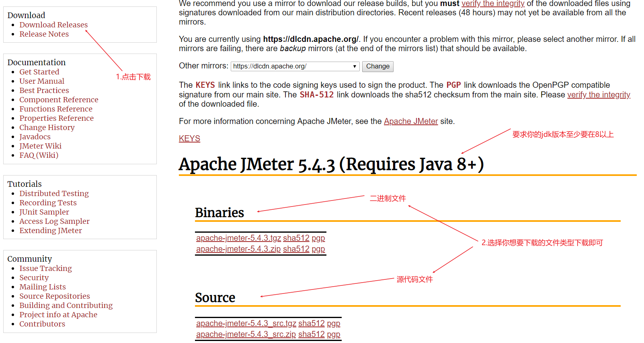Click the Change mirror button

click(x=377, y=66)
